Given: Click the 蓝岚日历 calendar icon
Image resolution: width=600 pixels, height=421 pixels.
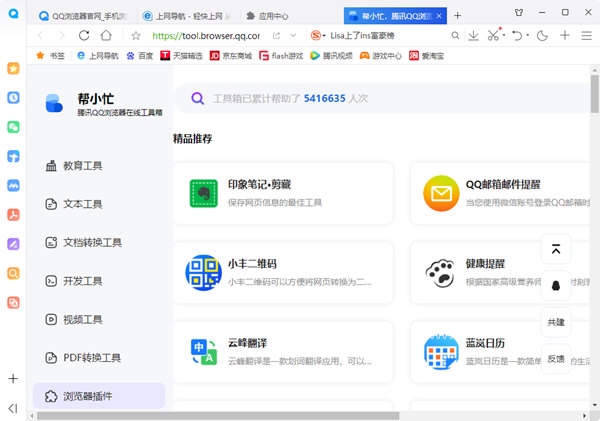Looking at the screenshot, I should 441,351.
